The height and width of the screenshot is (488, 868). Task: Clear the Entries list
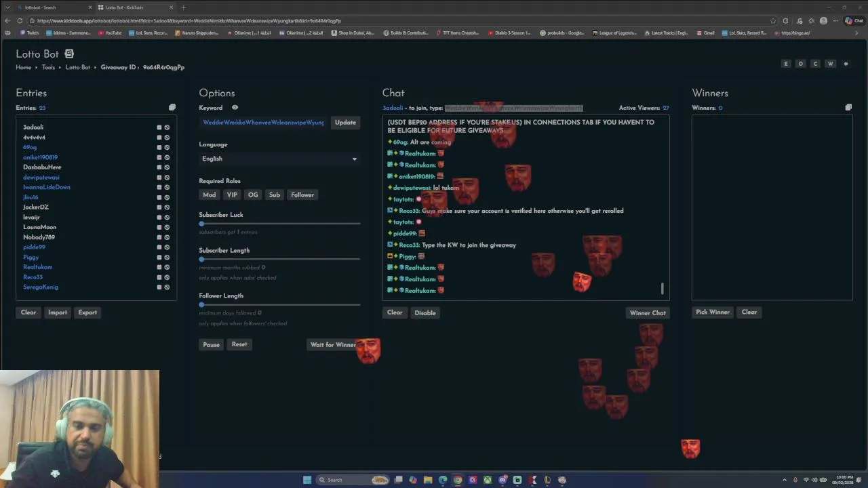point(28,312)
